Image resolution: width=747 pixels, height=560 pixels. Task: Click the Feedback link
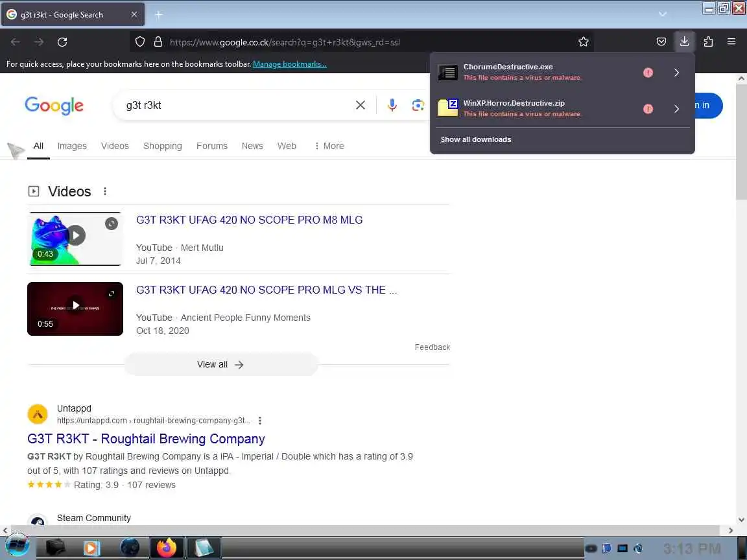click(432, 347)
